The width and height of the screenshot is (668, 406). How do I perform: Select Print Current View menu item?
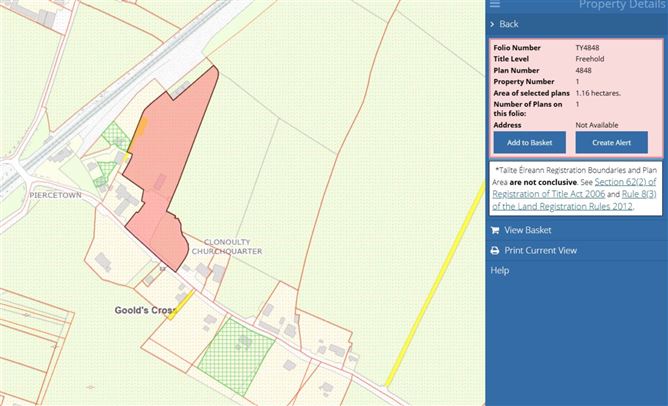(540, 250)
